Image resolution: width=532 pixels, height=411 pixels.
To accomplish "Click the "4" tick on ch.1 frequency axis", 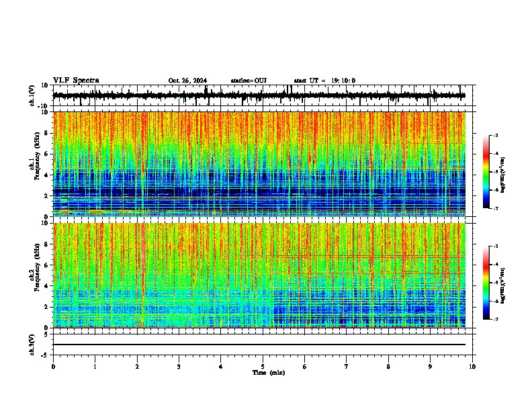I will pyautogui.click(x=46, y=175).
